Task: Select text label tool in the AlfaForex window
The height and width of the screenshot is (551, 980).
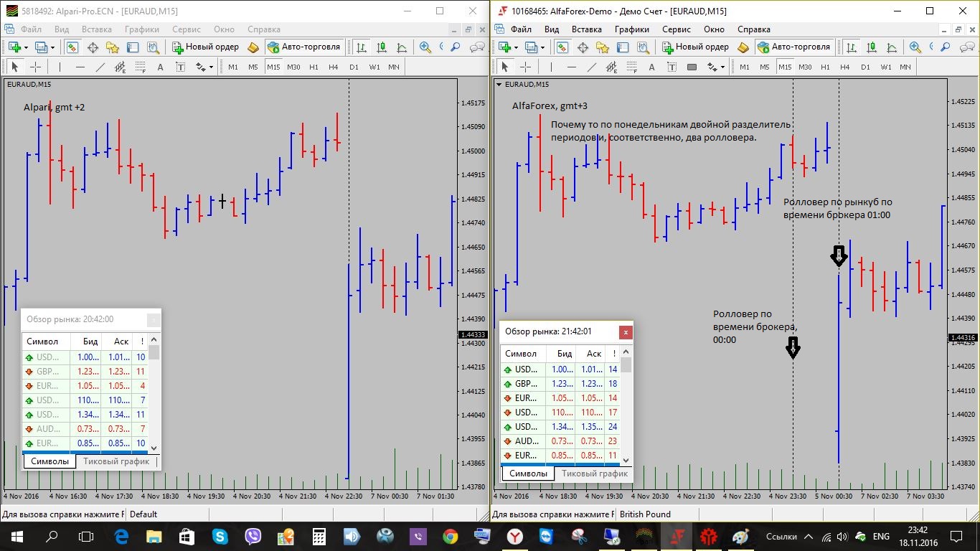Action: (672, 67)
